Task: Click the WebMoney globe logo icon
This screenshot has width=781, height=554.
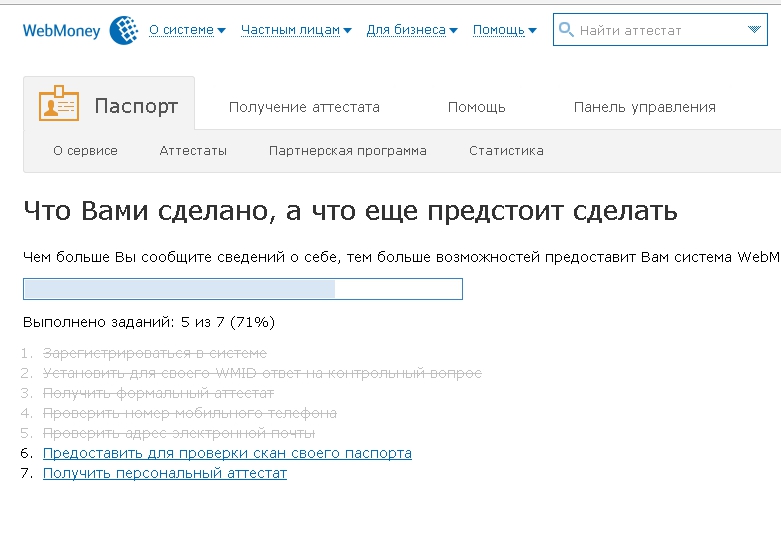Action: [124, 30]
